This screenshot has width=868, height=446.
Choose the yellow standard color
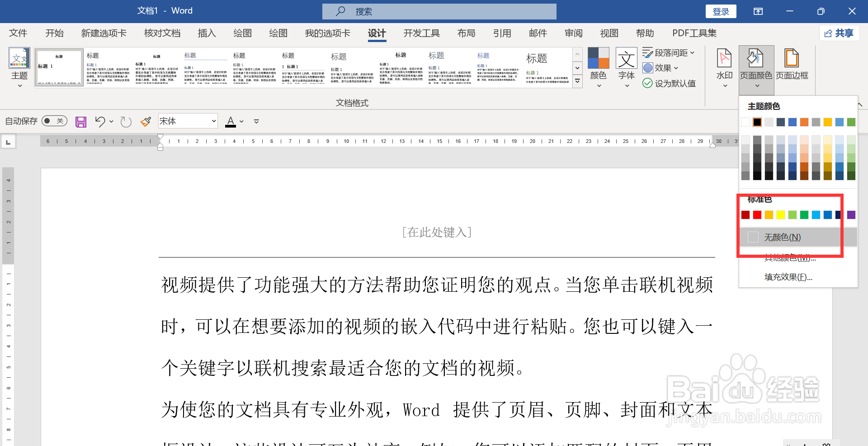click(x=781, y=215)
